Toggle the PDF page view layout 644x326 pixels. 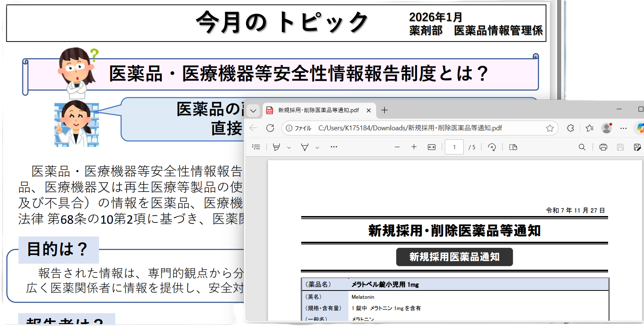(x=513, y=147)
